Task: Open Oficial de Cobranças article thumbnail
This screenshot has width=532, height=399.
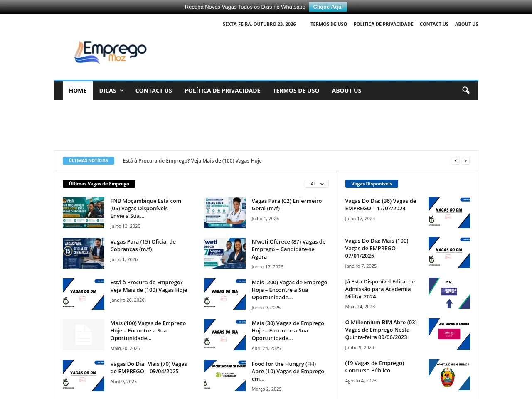Action: 84,253
